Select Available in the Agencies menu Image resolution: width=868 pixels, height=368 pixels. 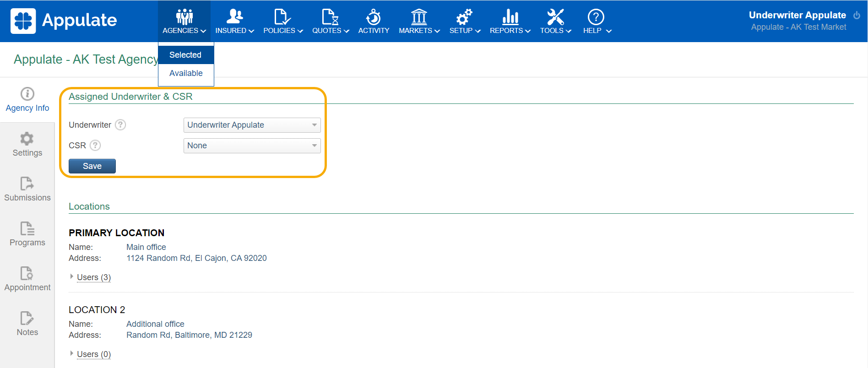[x=186, y=73]
